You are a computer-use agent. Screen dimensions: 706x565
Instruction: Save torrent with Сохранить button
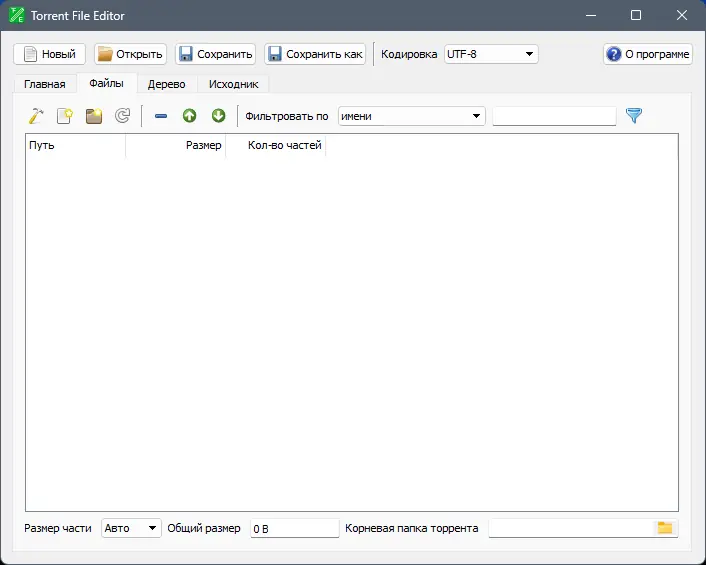click(216, 54)
